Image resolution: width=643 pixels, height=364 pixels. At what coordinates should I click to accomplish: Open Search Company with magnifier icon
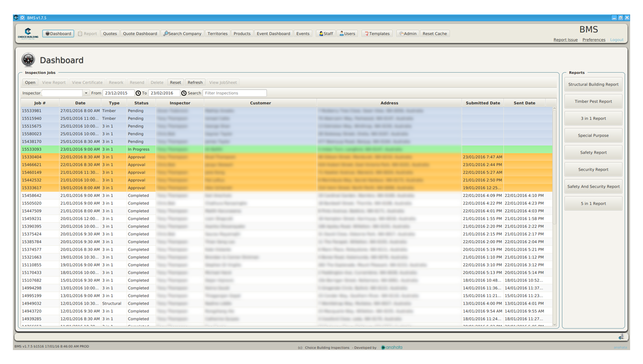(x=182, y=34)
